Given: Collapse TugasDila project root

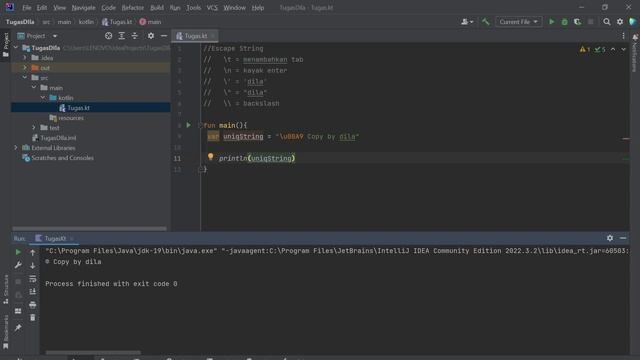Looking at the screenshot, I should (16, 48).
